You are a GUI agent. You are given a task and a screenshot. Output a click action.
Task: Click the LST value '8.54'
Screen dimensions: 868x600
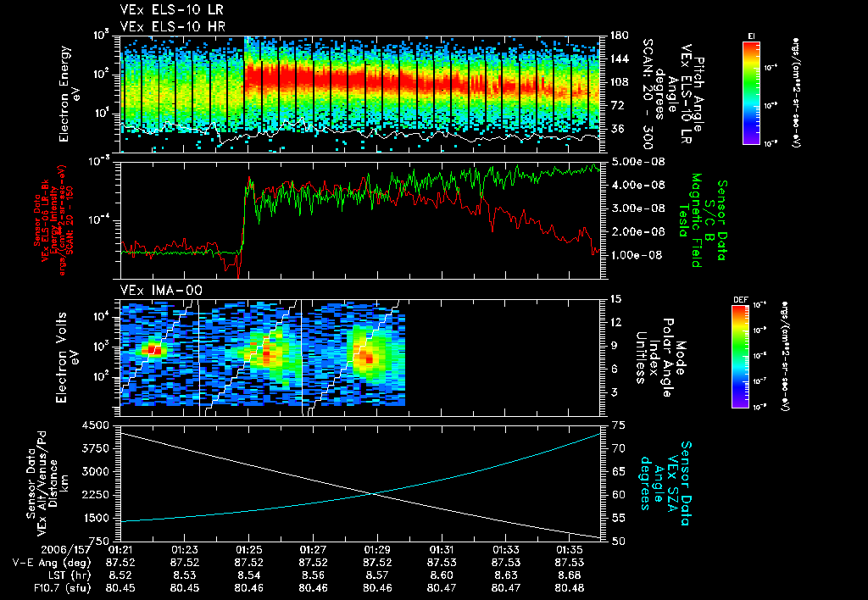[x=248, y=575]
